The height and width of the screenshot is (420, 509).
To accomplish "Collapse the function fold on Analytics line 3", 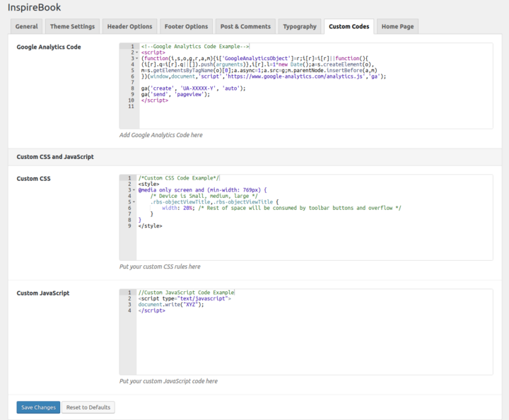I will pos(136,58).
